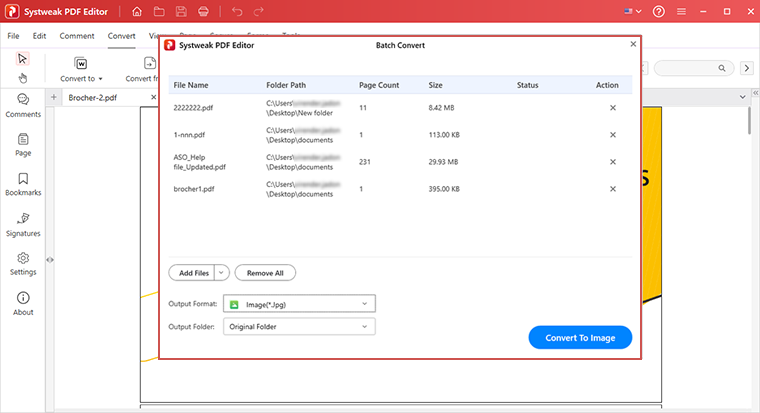Image resolution: width=760 pixels, height=413 pixels.
Task: Select the arrow Select tool
Action: (x=22, y=59)
